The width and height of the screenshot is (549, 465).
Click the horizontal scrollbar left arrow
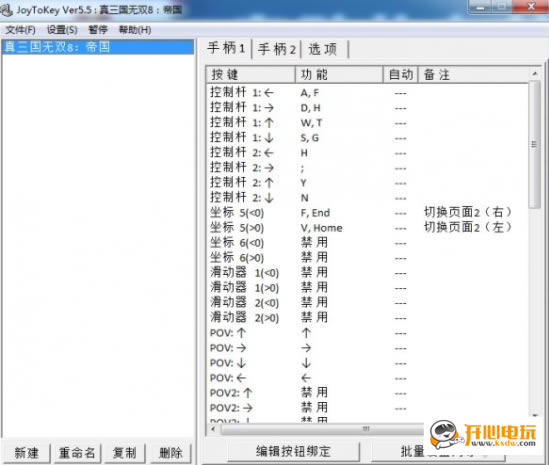point(213,429)
